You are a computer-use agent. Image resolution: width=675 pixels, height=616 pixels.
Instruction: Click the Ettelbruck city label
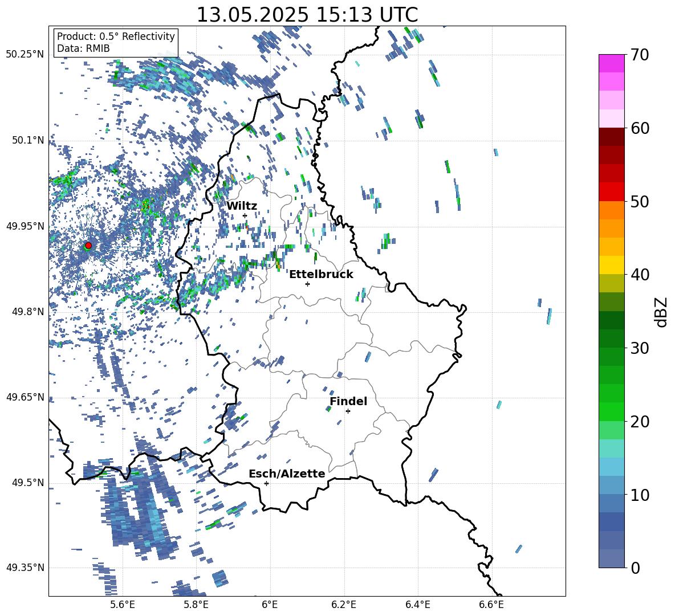pos(321,275)
